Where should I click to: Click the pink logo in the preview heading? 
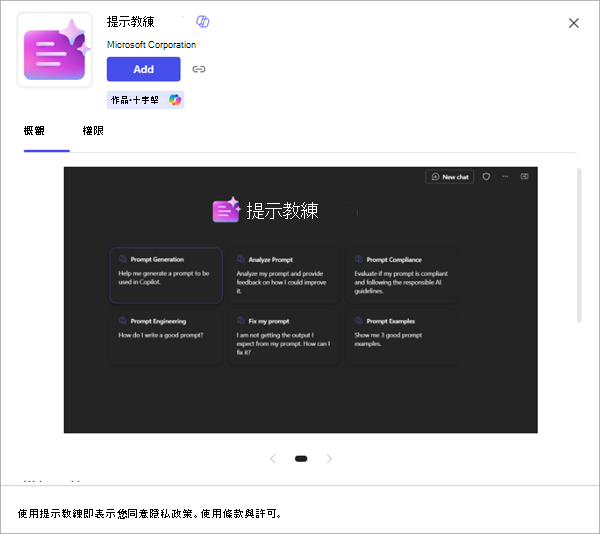click(226, 210)
